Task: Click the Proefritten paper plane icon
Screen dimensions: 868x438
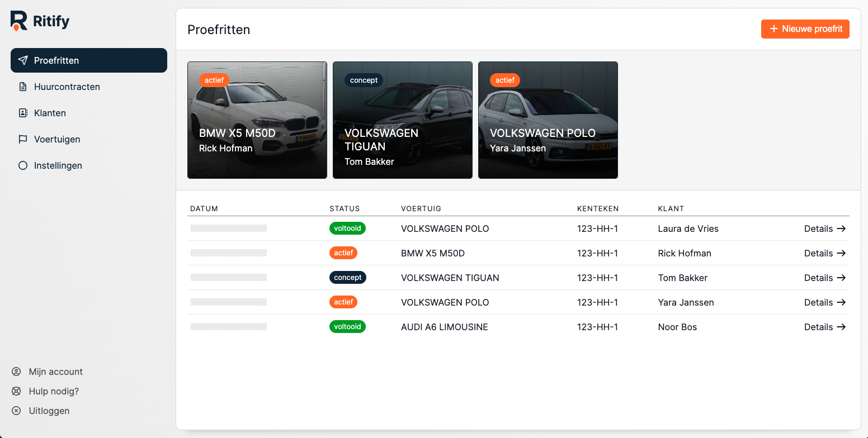Action: (x=23, y=60)
